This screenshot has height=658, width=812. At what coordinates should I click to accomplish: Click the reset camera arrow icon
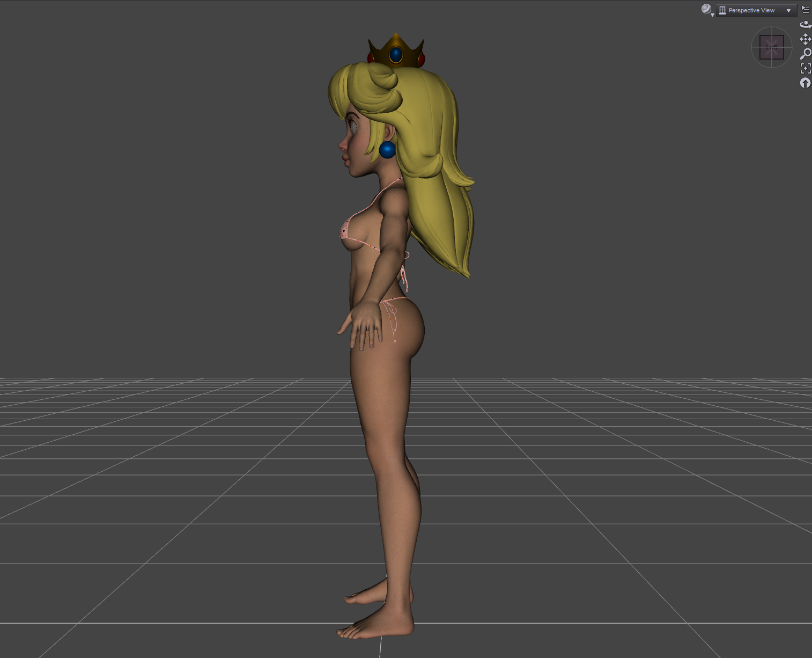(805, 83)
